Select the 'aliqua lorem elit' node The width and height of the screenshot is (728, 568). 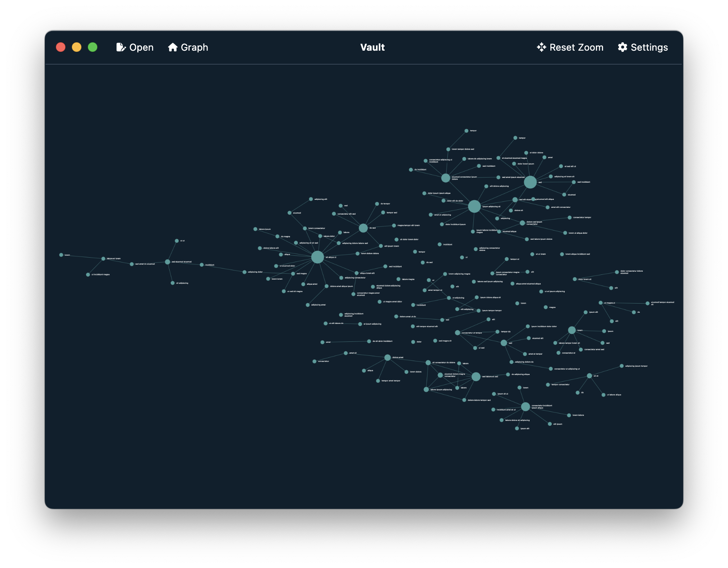(357, 273)
